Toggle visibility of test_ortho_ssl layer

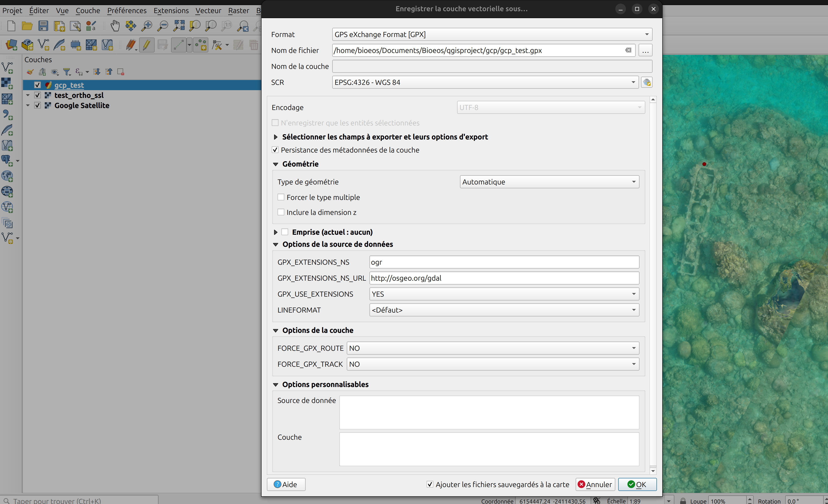pyautogui.click(x=38, y=95)
